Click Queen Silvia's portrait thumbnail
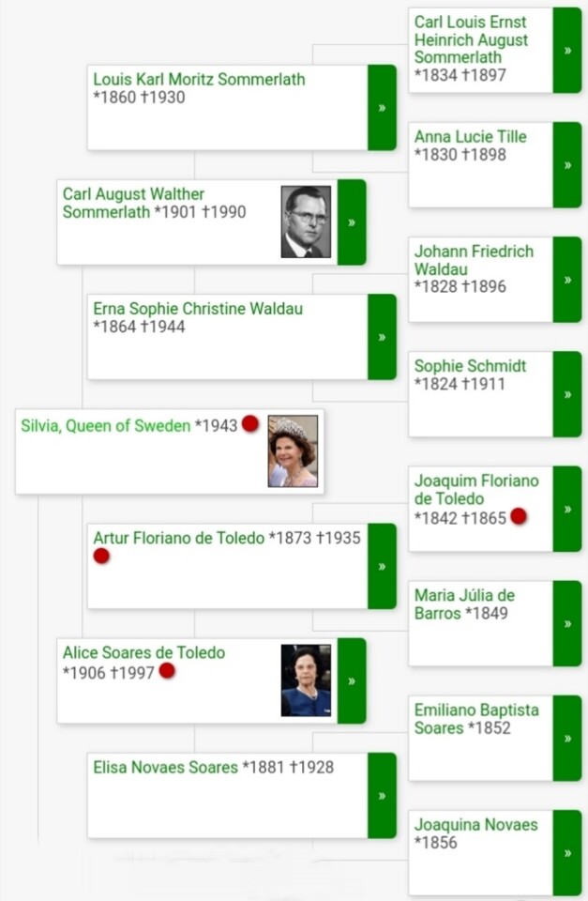588x901 pixels. 293,451
